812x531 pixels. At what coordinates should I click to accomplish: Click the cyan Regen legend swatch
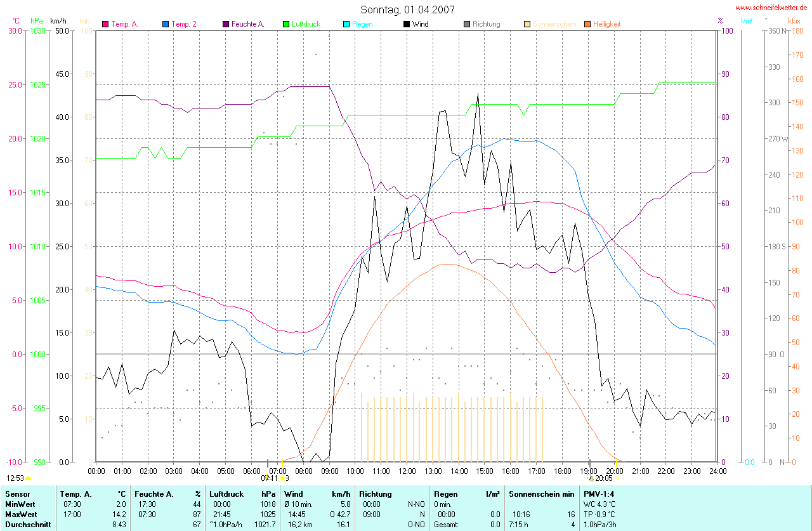346,24
